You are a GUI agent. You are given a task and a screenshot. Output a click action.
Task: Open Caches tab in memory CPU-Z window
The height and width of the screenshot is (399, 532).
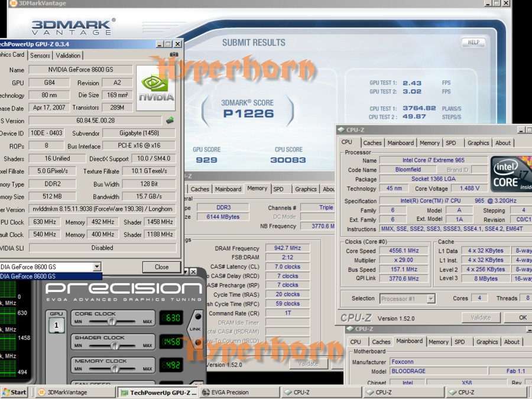click(200, 189)
